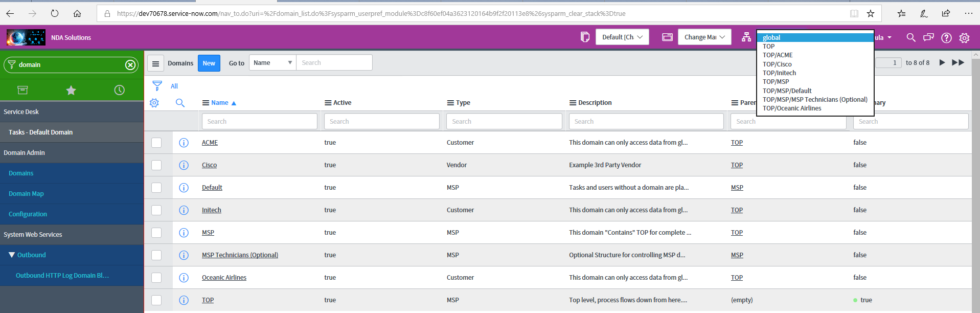Personalize list columns with gear icon
Image resolution: width=980 pixels, height=313 pixels.
[154, 103]
